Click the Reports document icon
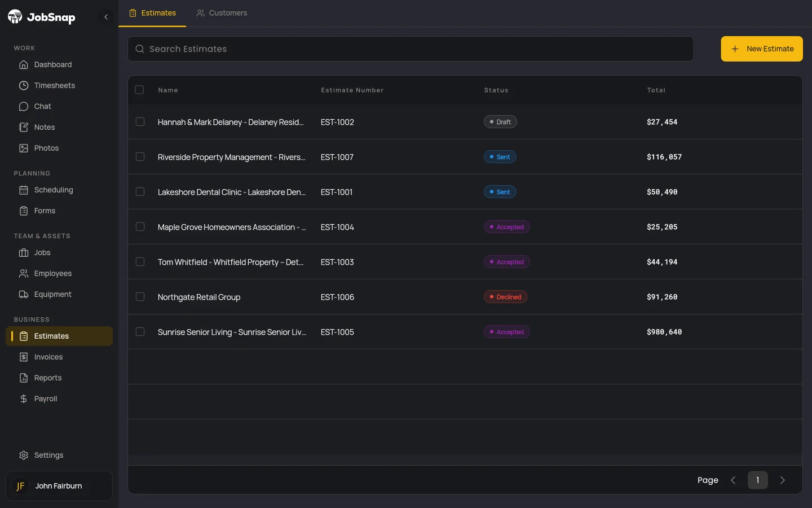 click(24, 378)
